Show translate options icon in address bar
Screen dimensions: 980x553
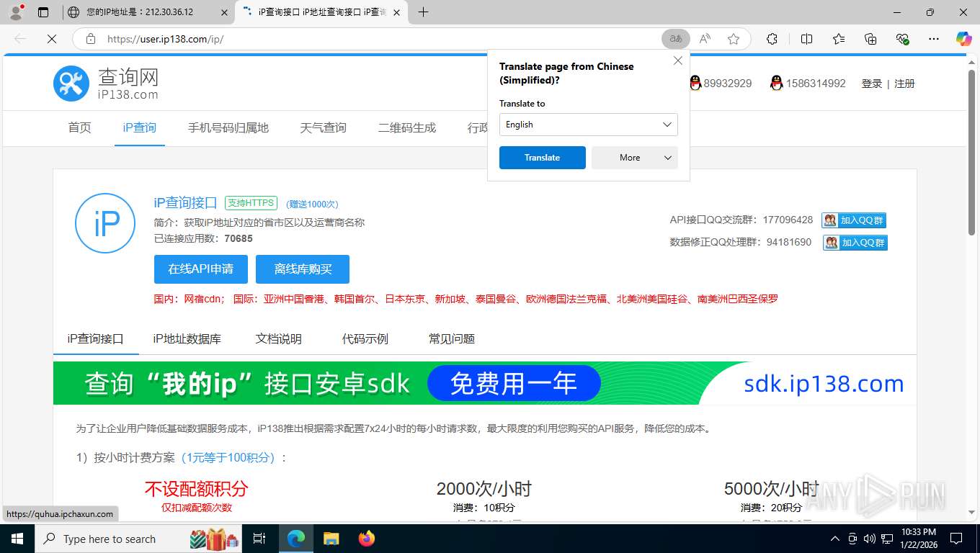click(x=676, y=39)
